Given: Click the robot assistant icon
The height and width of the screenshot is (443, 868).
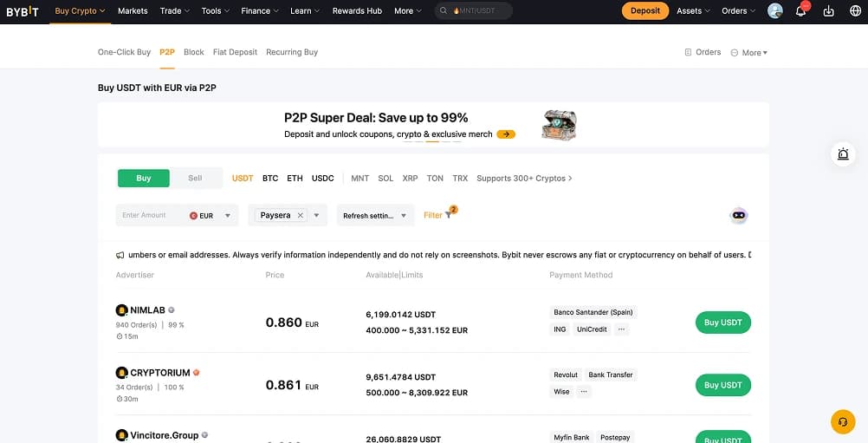Looking at the screenshot, I should tap(738, 215).
